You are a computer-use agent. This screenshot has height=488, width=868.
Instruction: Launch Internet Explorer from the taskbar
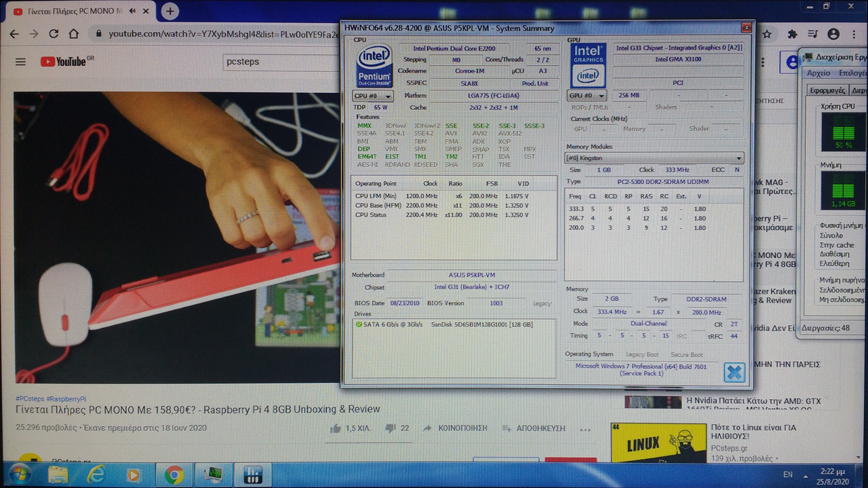(x=96, y=474)
